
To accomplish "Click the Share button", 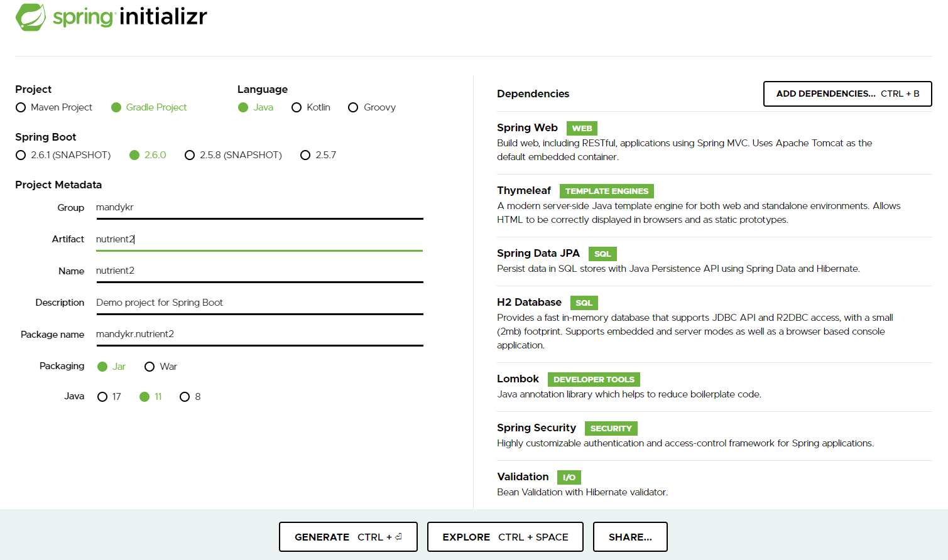I will (630, 537).
